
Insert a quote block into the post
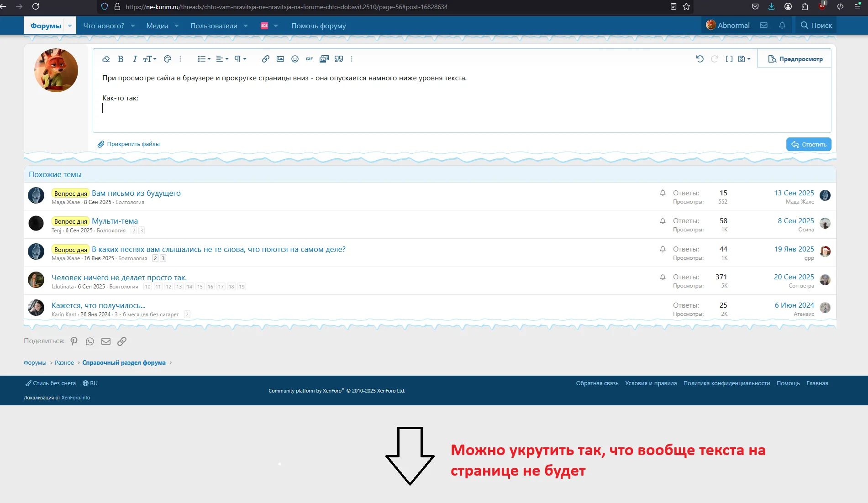click(338, 59)
